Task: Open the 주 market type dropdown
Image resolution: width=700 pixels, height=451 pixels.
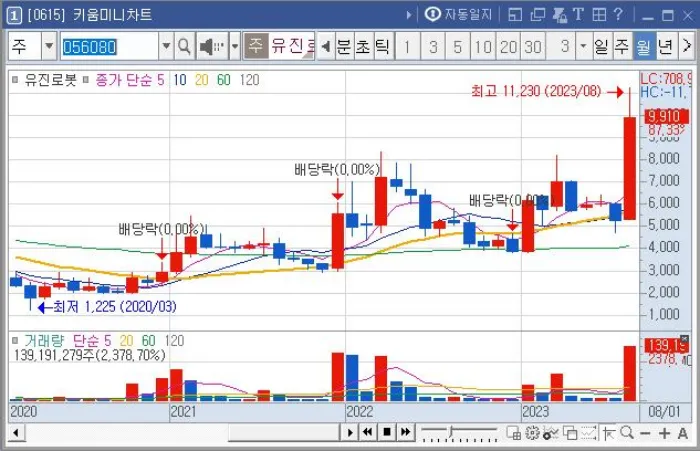Action: [49, 46]
